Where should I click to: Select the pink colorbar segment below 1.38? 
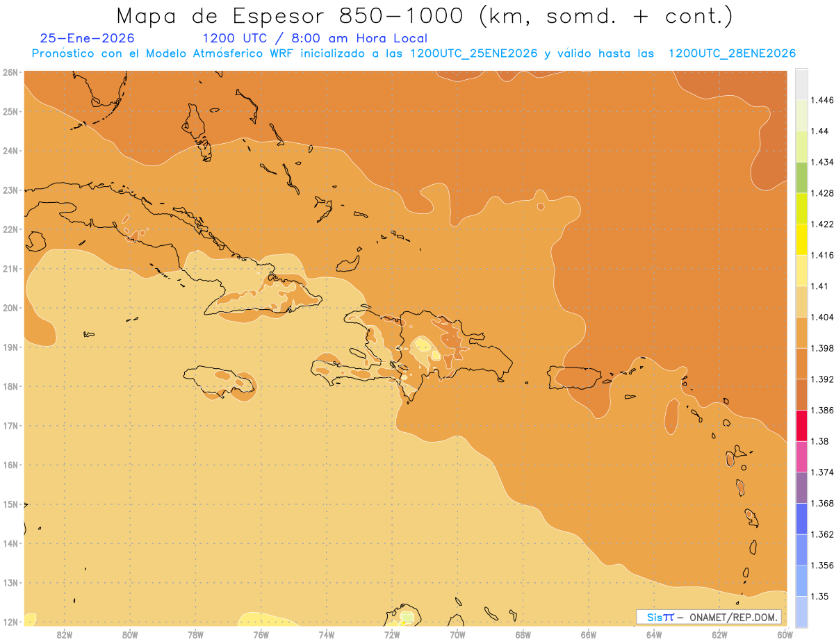(x=801, y=456)
